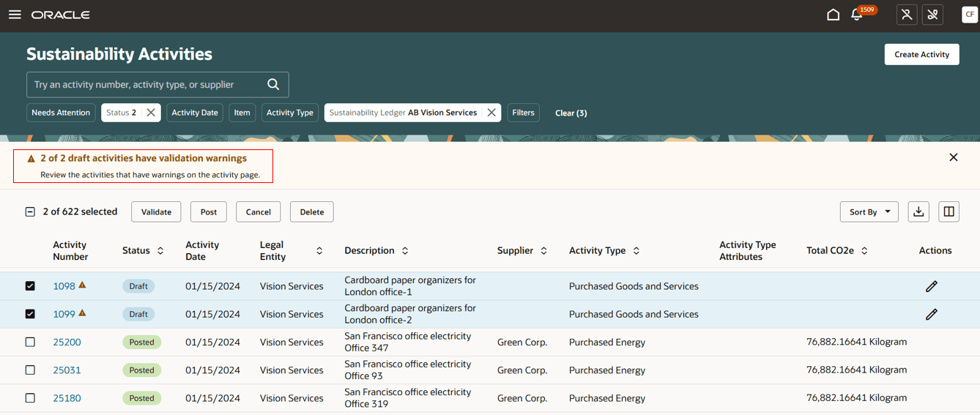Open the column layout settings icon
This screenshot has height=415, width=980.
point(949,212)
